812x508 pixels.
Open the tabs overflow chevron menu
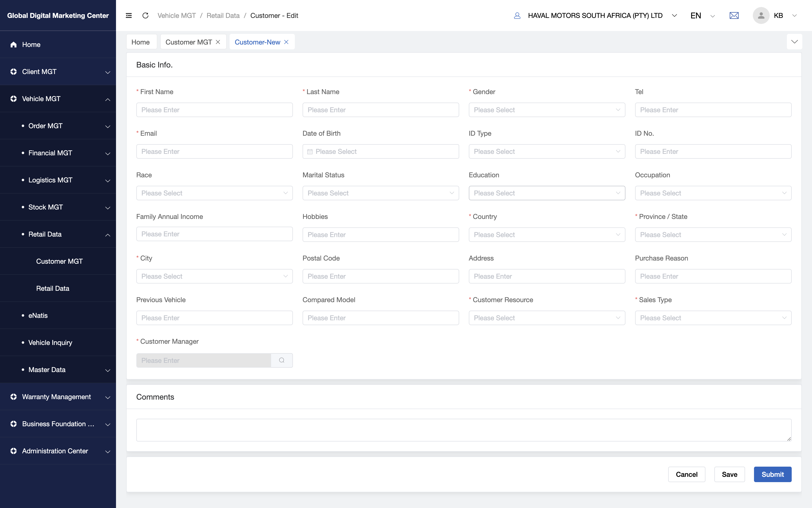794,42
